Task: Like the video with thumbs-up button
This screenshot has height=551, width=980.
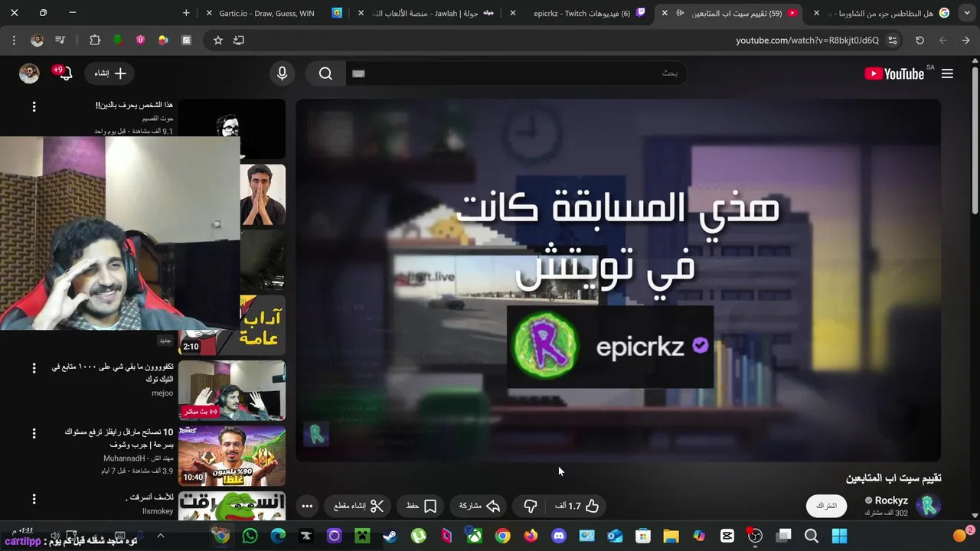Action: [577, 506]
